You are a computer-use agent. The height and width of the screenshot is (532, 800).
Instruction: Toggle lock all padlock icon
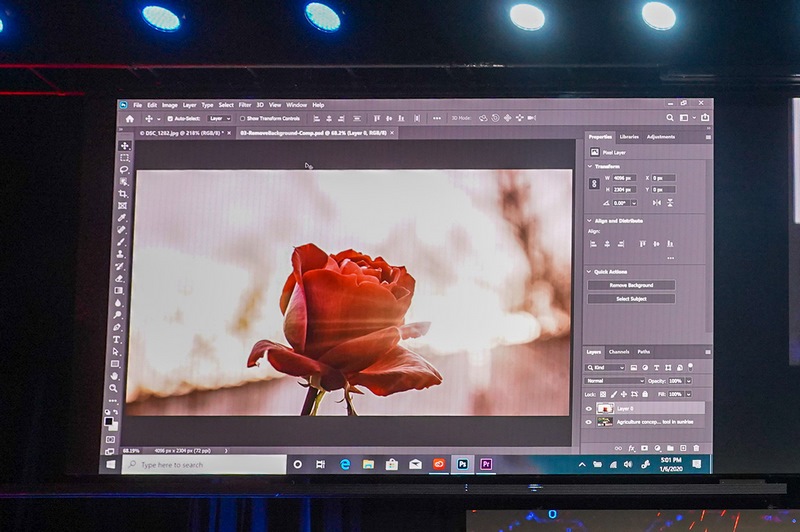click(645, 394)
